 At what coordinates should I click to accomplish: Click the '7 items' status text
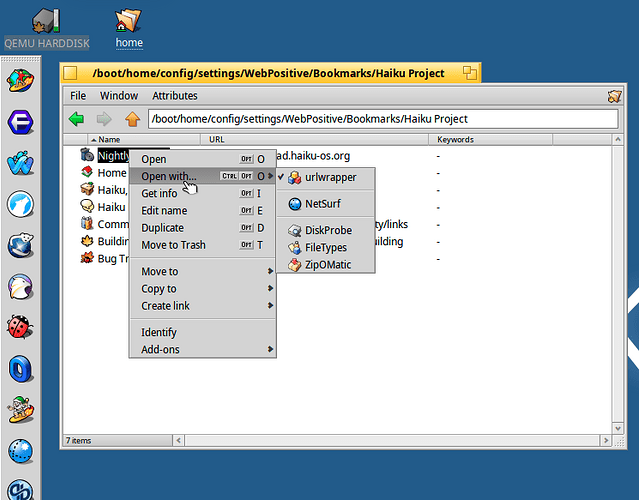tap(78, 441)
